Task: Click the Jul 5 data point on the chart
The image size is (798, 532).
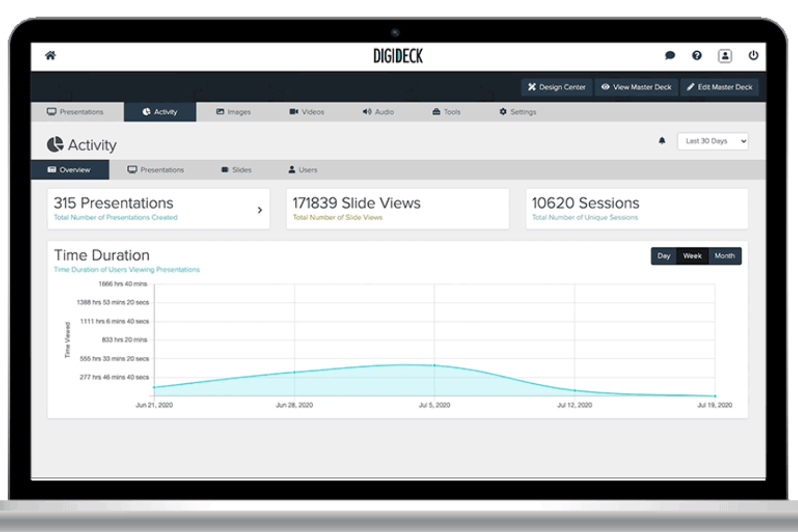Action: tap(435, 365)
